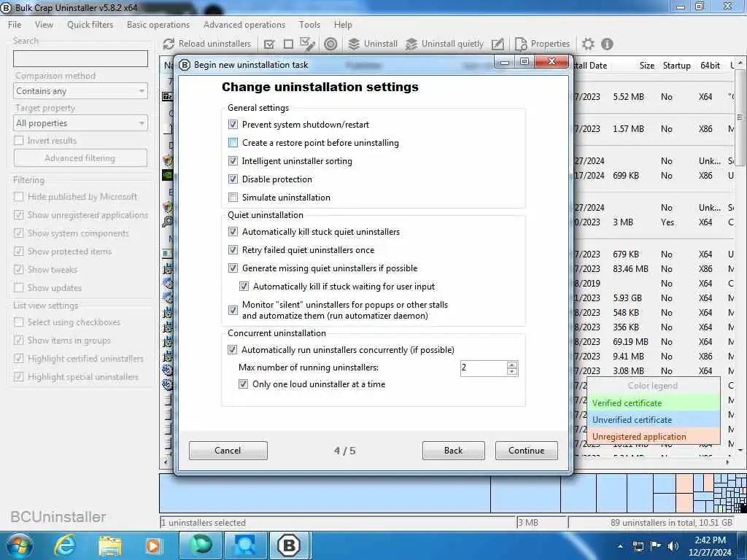Click the info 'i' icon in toolbar
This screenshot has height=560, width=747.
pos(607,44)
